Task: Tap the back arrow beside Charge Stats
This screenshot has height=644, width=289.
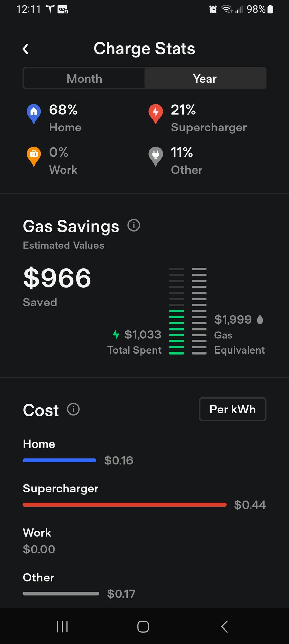Action: (26, 49)
